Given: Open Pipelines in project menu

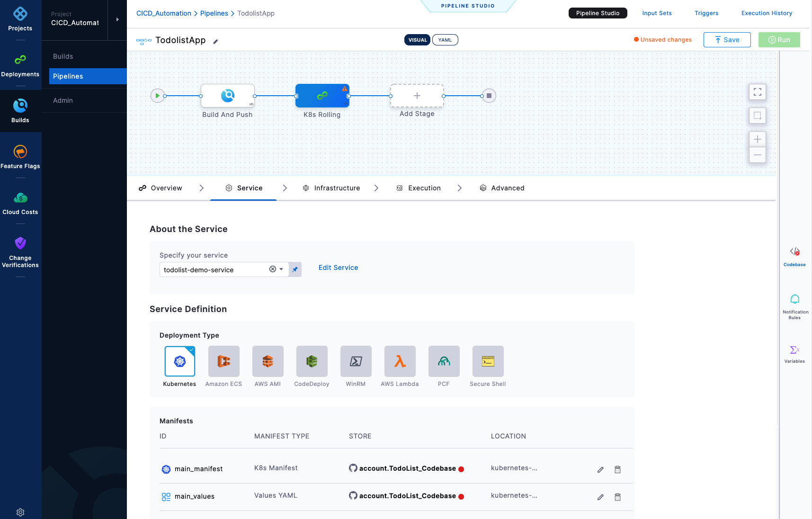Looking at the screenshot, I should (x=88, y=76).
